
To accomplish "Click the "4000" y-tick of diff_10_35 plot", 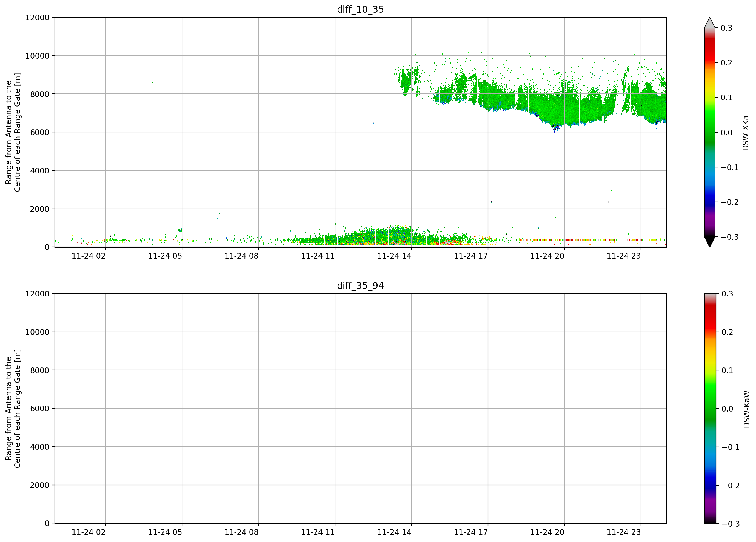I will click(x=40, y=171).
